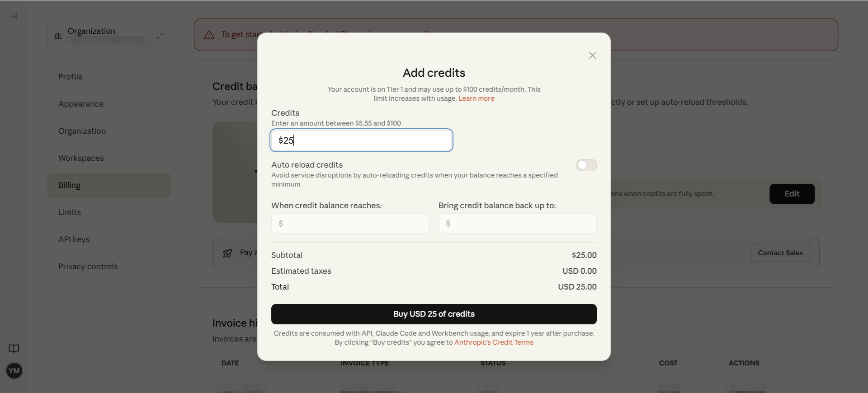868x393 pixels.
Task: Click the Bring credit balance back up to field
Action: coord(518,224)
